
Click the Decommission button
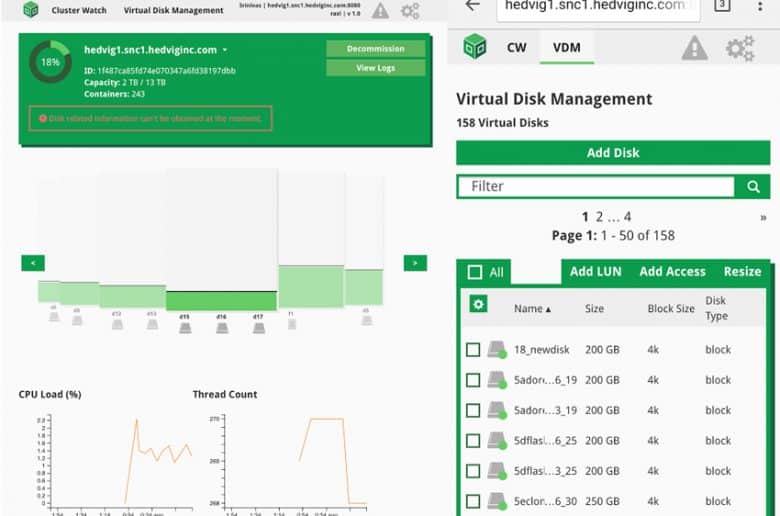pos(376,49)
